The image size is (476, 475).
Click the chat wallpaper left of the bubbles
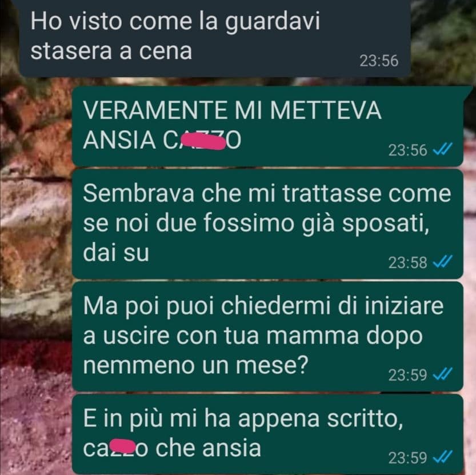pos(35,273)
